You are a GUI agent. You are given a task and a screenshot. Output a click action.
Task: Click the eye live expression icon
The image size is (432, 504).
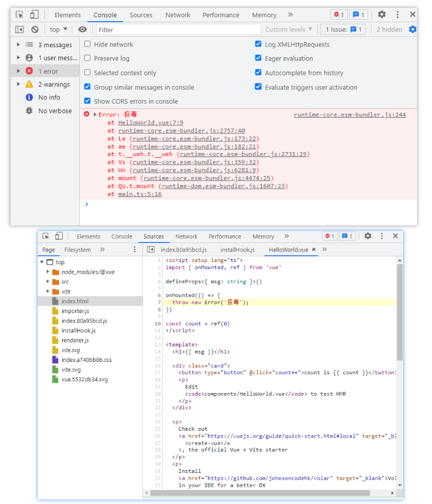click(x=83, y=29)
